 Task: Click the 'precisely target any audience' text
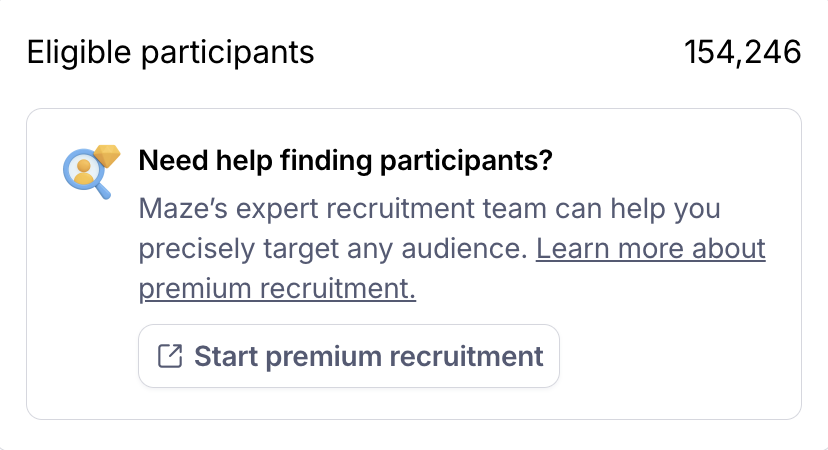332,248
